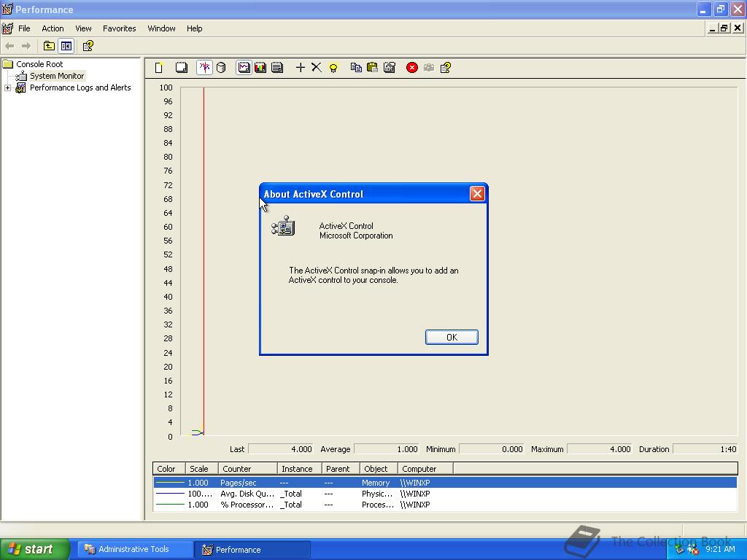Click the Minimum value field
Screen dimensions: 747x560
pyautogui.click(x=491, y=449)
